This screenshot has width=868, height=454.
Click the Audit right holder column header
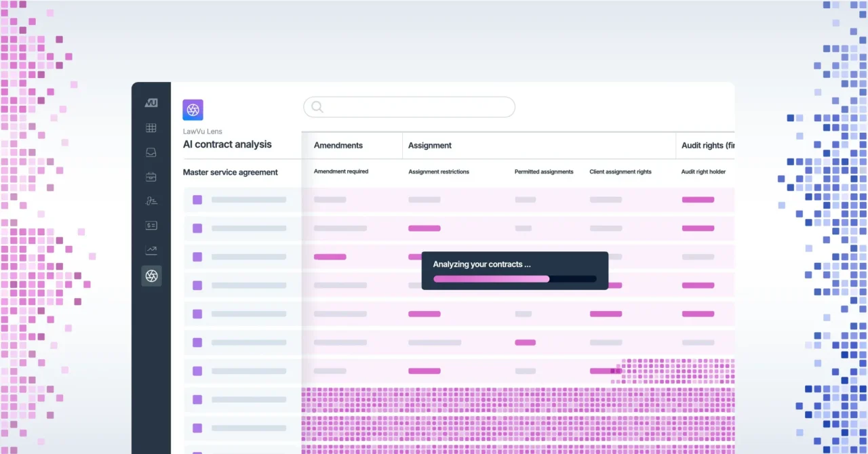point(703,172)
